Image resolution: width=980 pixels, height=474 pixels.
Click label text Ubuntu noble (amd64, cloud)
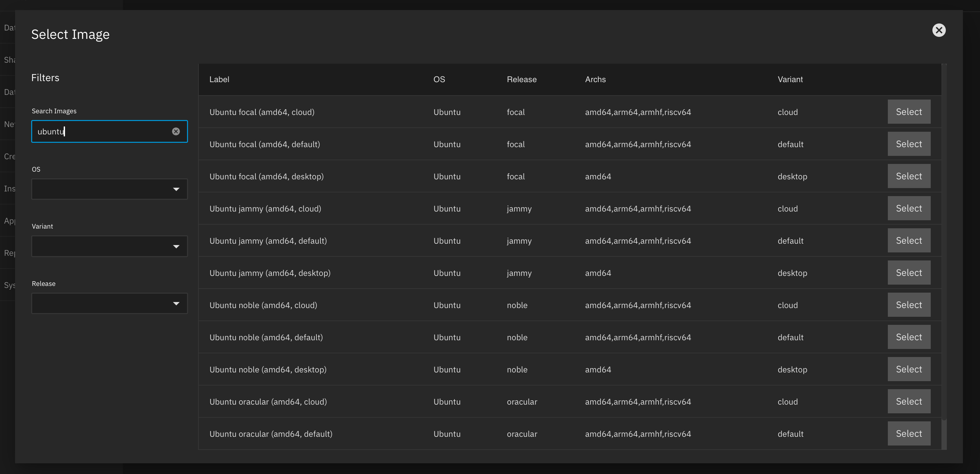[263, 305]
